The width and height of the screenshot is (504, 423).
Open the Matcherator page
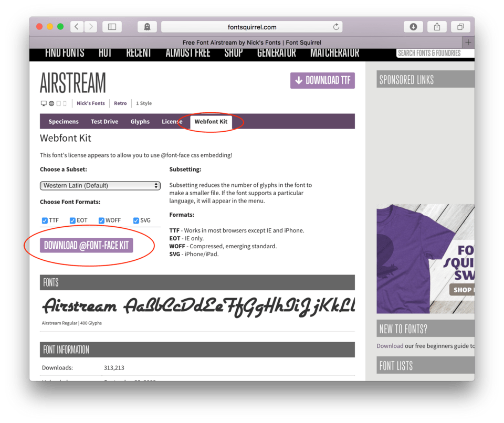pyautogui.click(x=334, y=53)
